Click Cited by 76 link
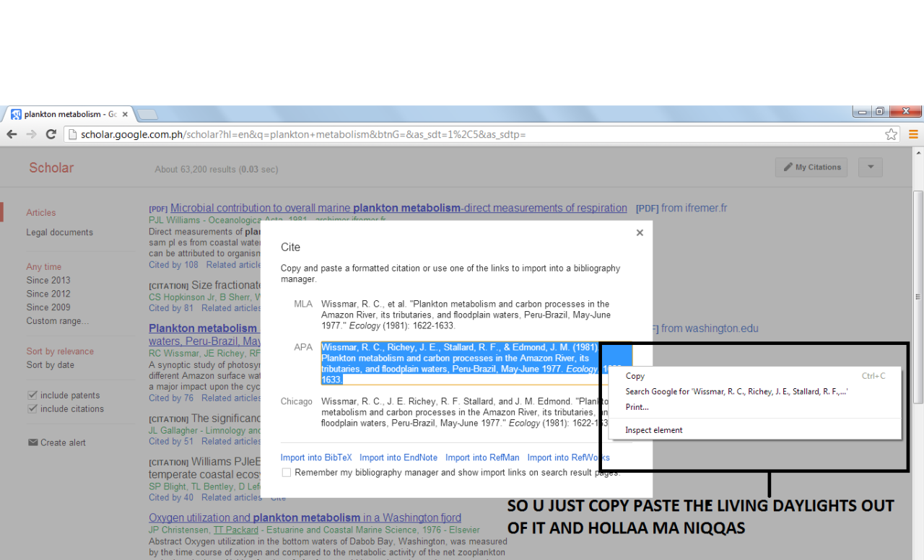This screenshot has height=560, width=924. (171, 398)
